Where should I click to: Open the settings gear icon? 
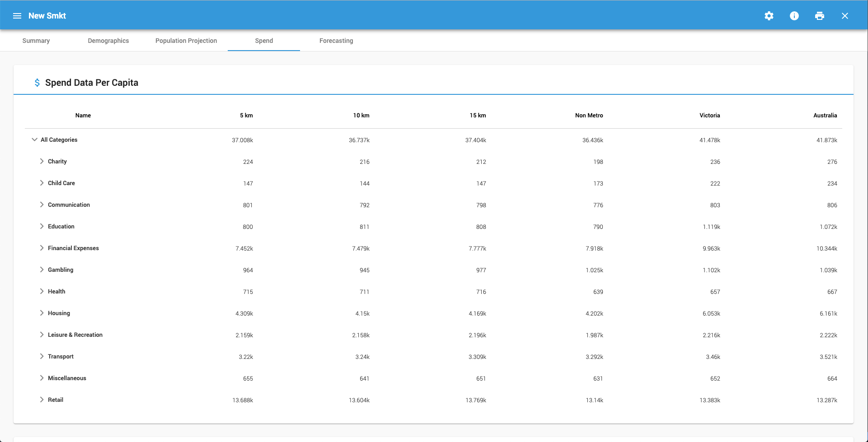click(769, 16)
